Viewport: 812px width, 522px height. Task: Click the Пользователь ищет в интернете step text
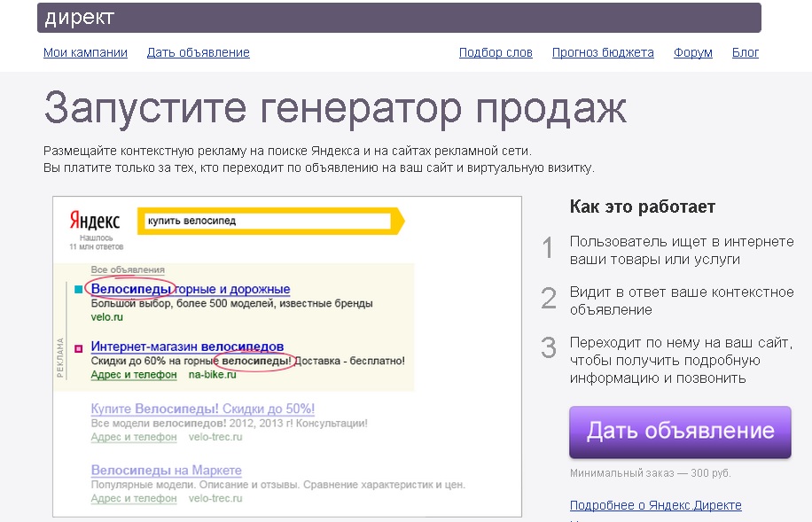coord(682,250)
